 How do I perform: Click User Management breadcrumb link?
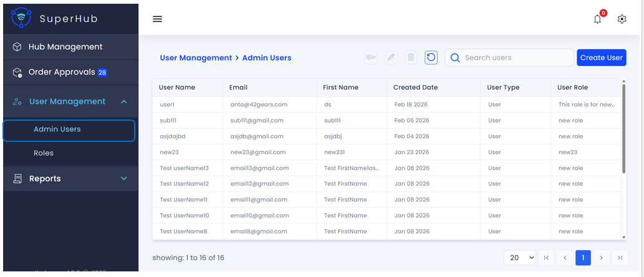coord(196,58)
